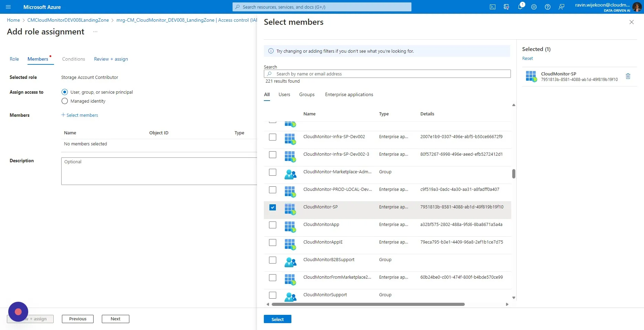Go to Home breadcrumb
The image size is (644, 330).
pyautogui.click(x=13, y=20)
